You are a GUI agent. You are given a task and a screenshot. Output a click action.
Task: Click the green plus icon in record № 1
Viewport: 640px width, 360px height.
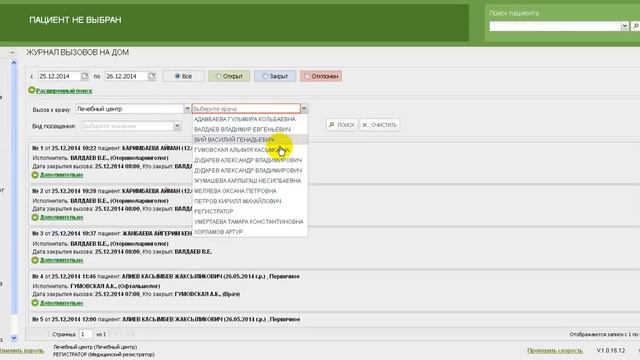coord(35,175)
